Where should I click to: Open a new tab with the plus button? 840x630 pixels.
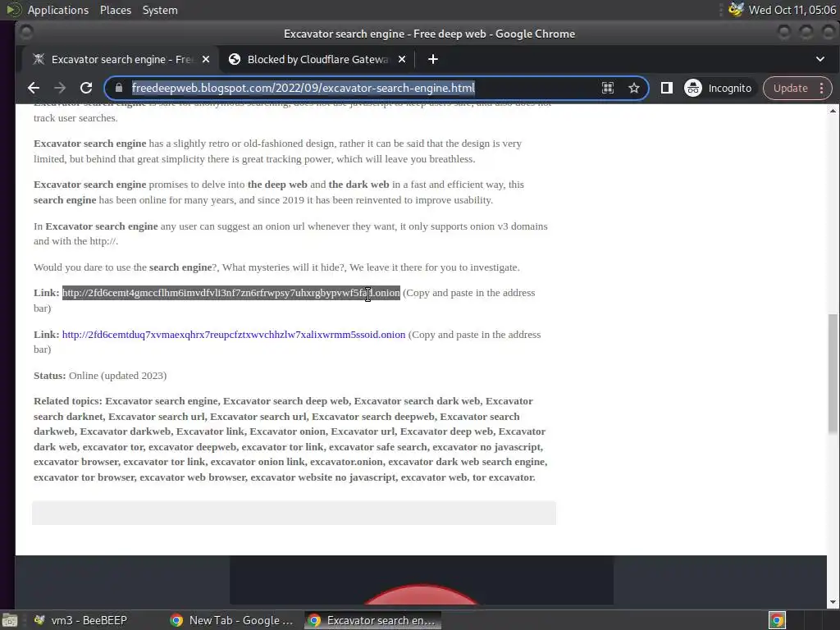433,59
